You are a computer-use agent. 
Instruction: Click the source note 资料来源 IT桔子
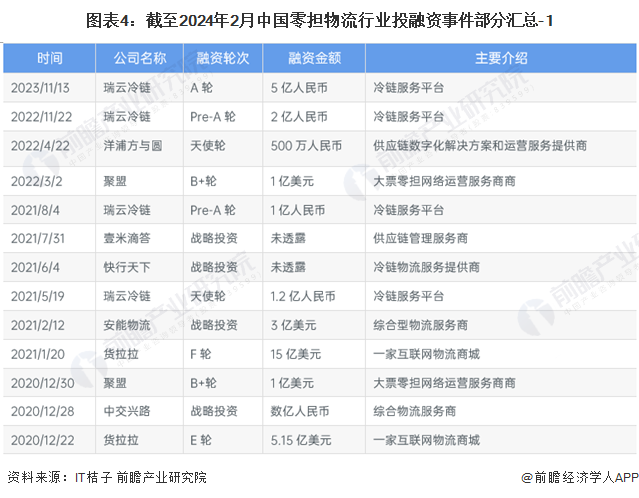[x=107, y=477]
